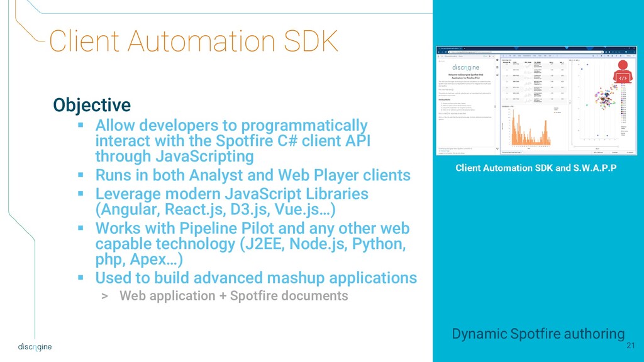
Task: Click the data table in the embedded screenshot
Action: point(533,82)
